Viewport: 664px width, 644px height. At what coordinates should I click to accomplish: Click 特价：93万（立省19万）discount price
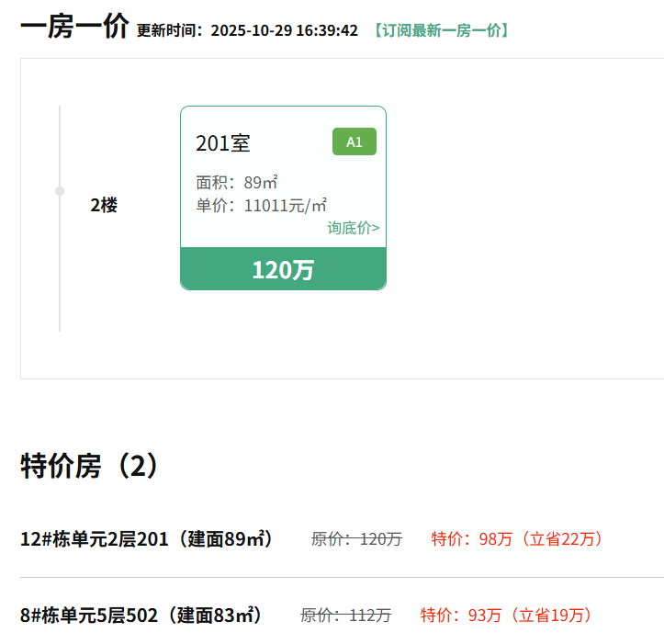tap(507, 615)
